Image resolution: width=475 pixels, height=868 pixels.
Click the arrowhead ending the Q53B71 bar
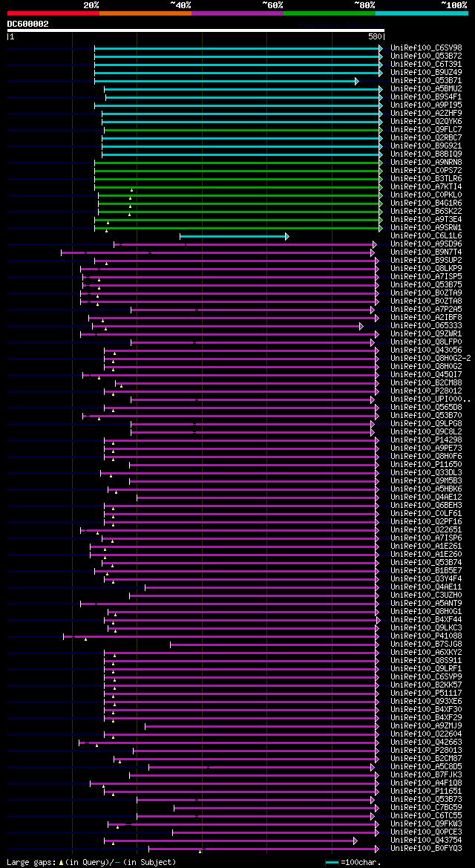pyautogui.click(x=357, y=82)
